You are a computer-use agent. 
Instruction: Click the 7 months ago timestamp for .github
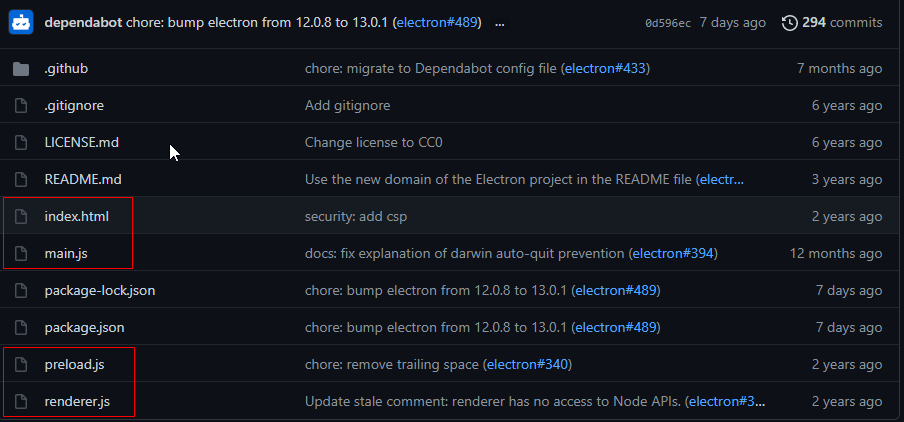coord(839,69)
